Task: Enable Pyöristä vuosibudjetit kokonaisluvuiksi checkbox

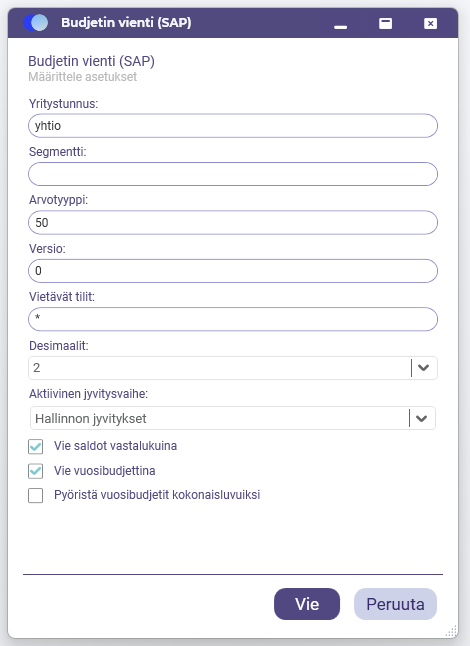Action: click(x=35, y=495)
